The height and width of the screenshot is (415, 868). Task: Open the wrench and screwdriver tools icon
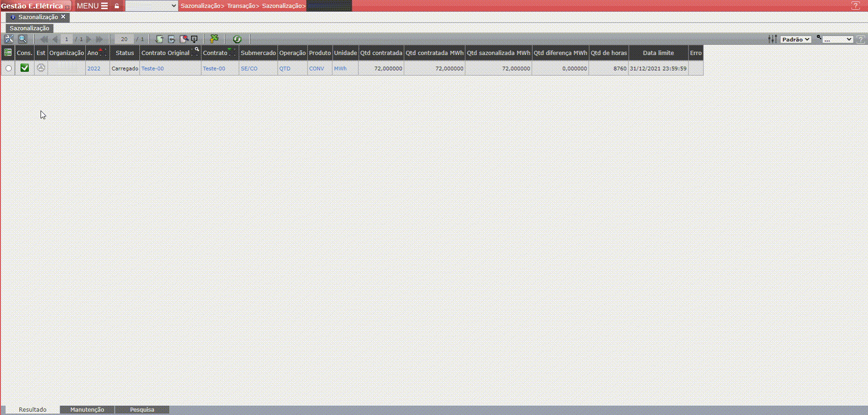pos(9,39)
